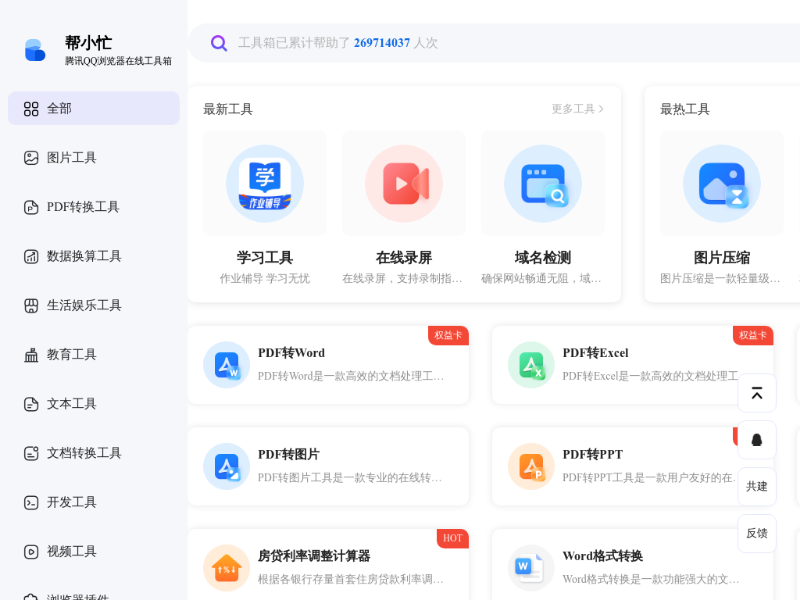Click the QQ penguin floating button
Viewport: 800px width, 600px height.
tap(757, 440)
